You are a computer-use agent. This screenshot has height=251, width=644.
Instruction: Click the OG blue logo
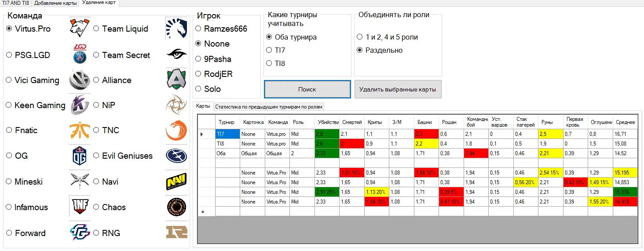pos(80,156)
